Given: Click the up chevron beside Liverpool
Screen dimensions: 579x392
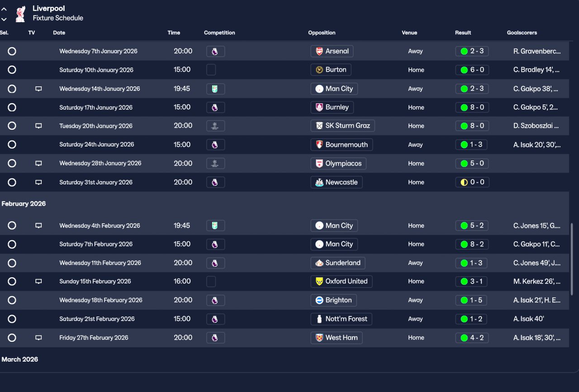Looking at the screenshot, I should point(4,9).
